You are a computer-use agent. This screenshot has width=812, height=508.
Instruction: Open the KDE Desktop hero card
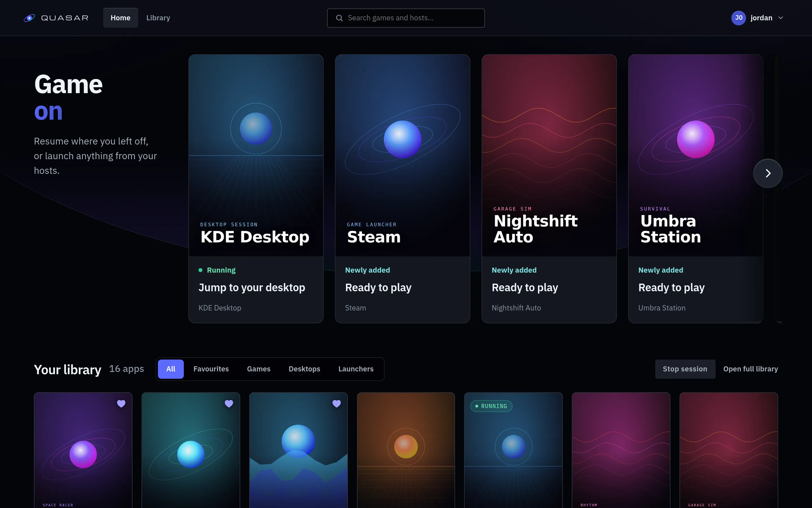tap(256, 189)
